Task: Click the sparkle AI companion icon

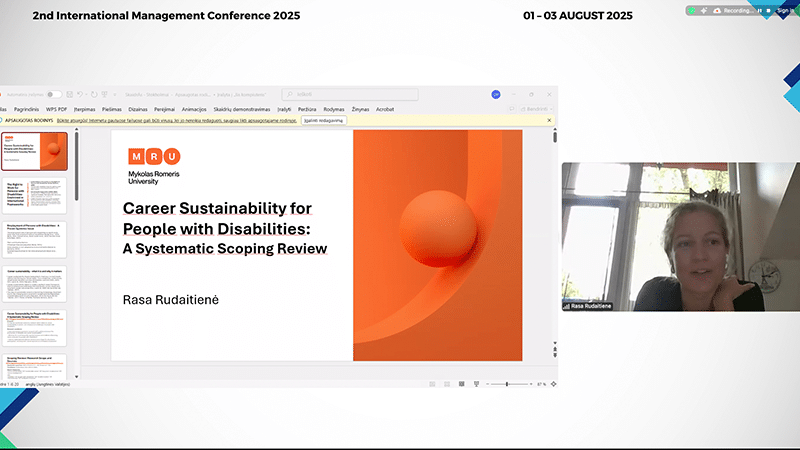Action: 705,10
